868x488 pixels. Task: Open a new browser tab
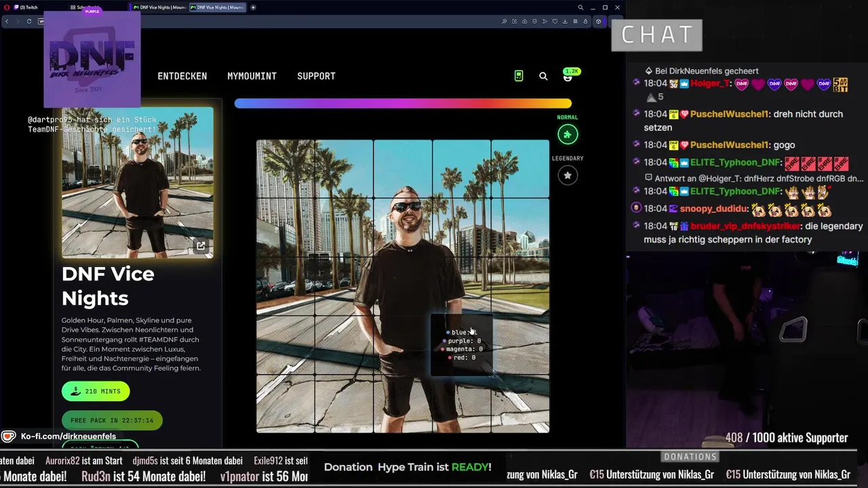coord(254,7)
